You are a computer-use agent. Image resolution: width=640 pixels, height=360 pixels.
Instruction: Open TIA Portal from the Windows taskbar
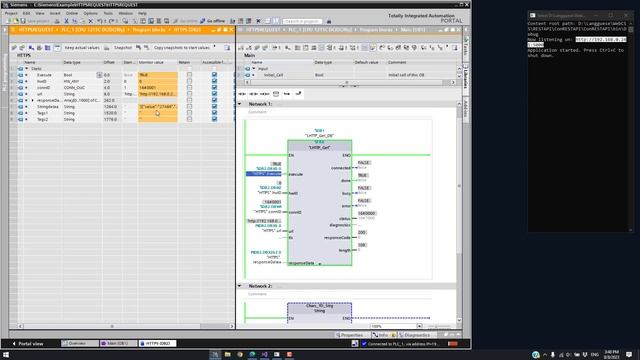[215, 354]
